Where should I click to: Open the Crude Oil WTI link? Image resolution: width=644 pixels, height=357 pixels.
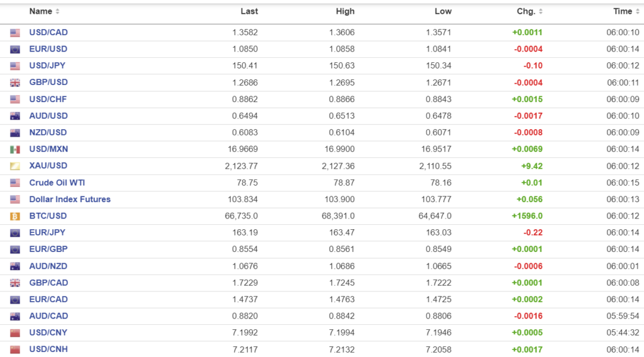(57, 183)
